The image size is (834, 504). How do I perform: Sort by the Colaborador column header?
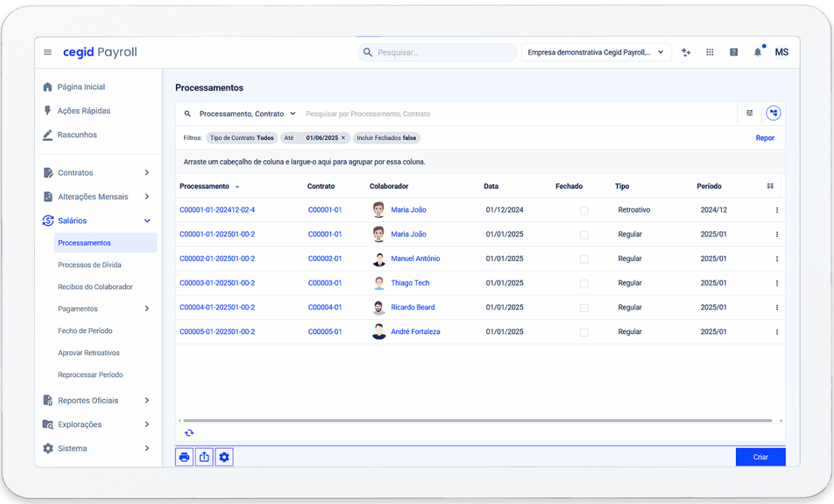pyautogui.click(x=389, y=186)
